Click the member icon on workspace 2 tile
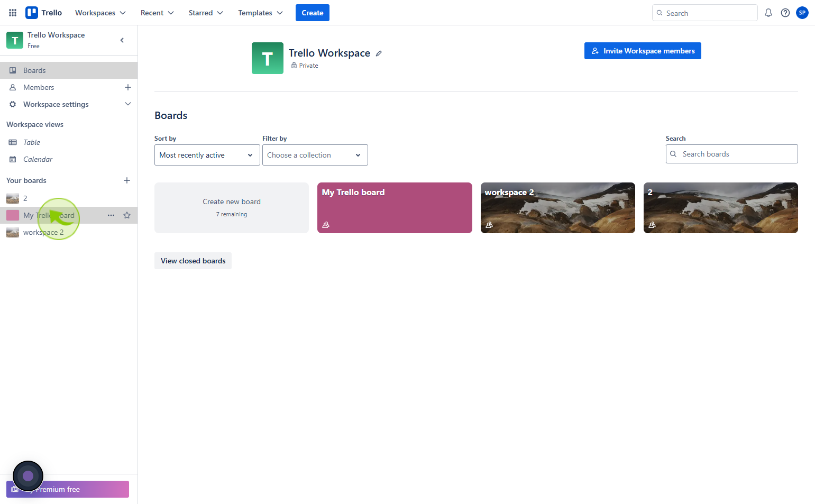This screenshot has width=815, height=504. pos(489,225)
